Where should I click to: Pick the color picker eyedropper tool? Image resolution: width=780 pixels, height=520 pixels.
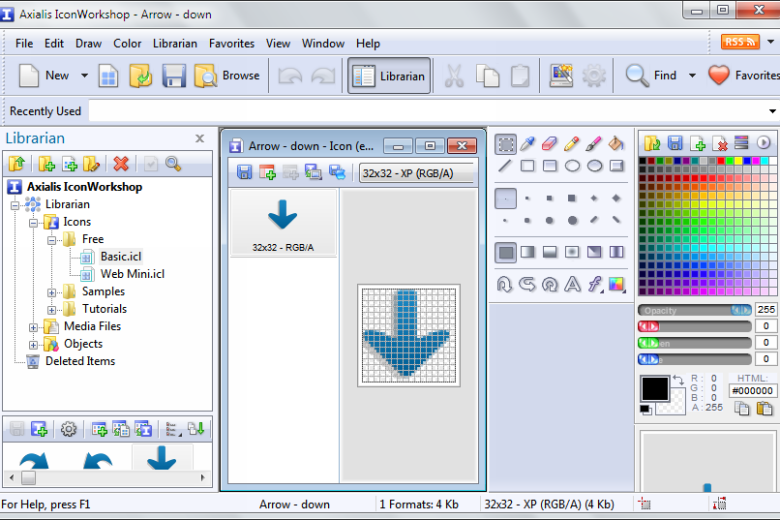[x=527, y=144]
